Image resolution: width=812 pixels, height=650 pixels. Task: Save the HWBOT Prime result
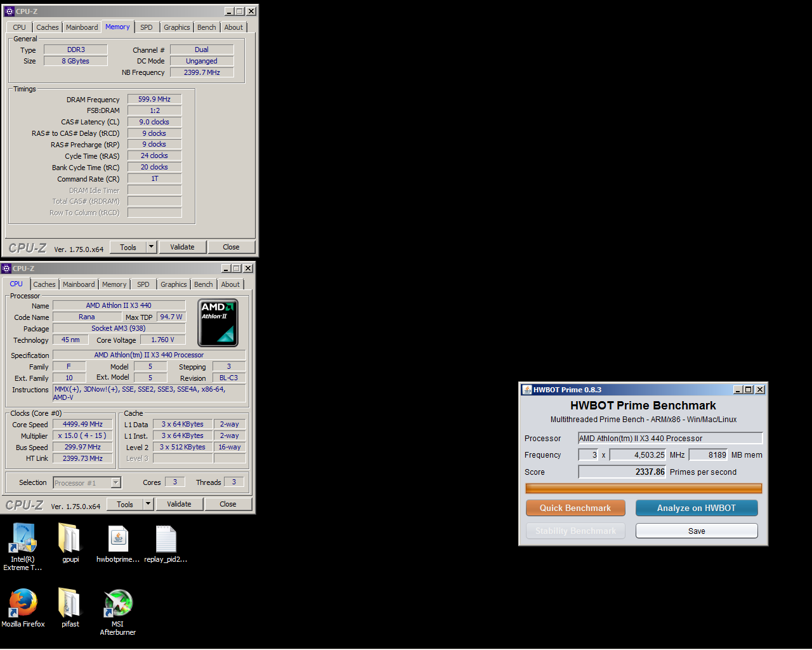click(697, 531)
